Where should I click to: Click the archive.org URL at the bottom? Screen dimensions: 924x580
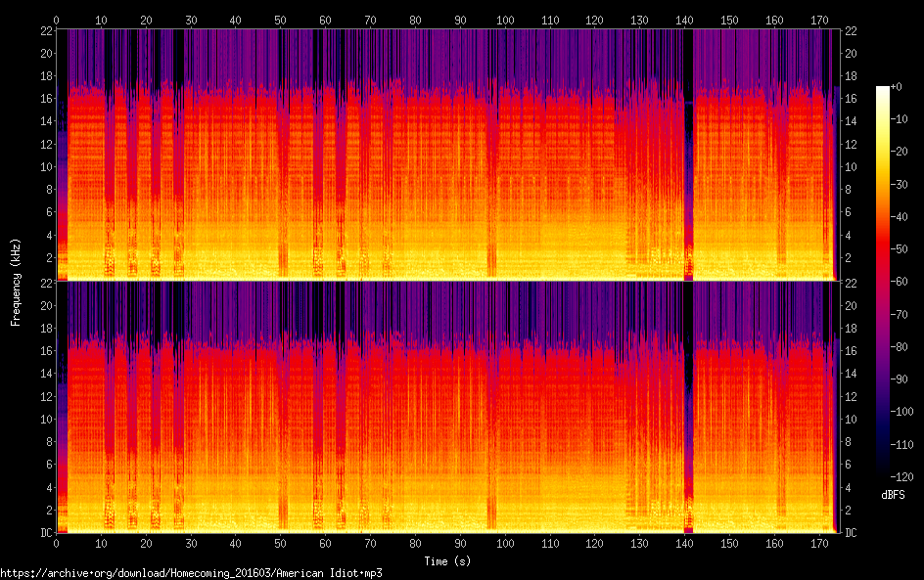(191, 573)
